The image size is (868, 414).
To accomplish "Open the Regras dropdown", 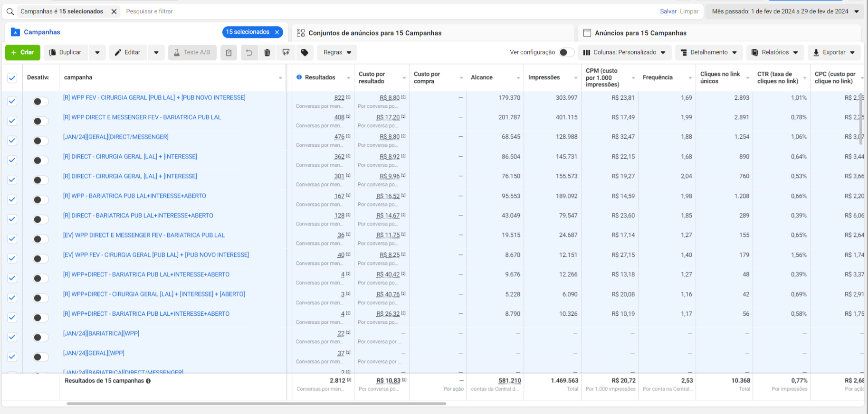I will (337, 52).
